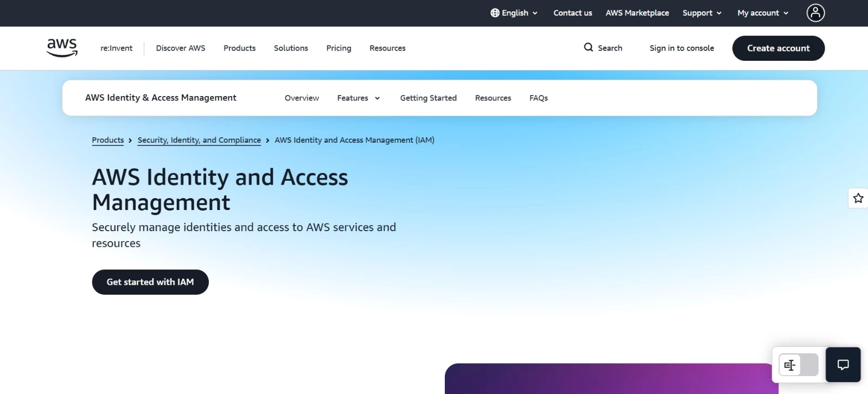Switch to the Getting Started tab
Screen dimensions: 868x394
click(428, 98)
